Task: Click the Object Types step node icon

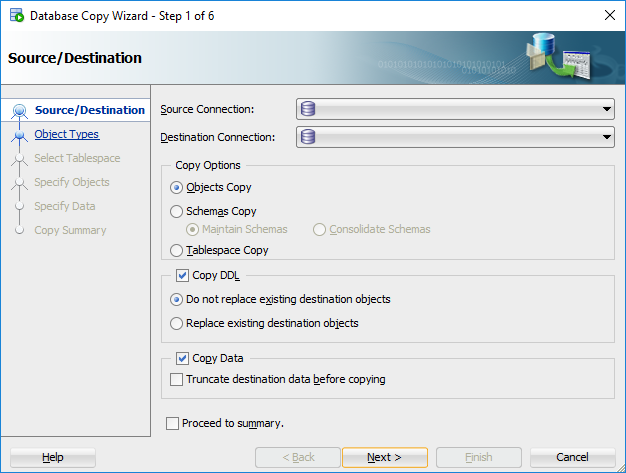Action: [19, 134]
